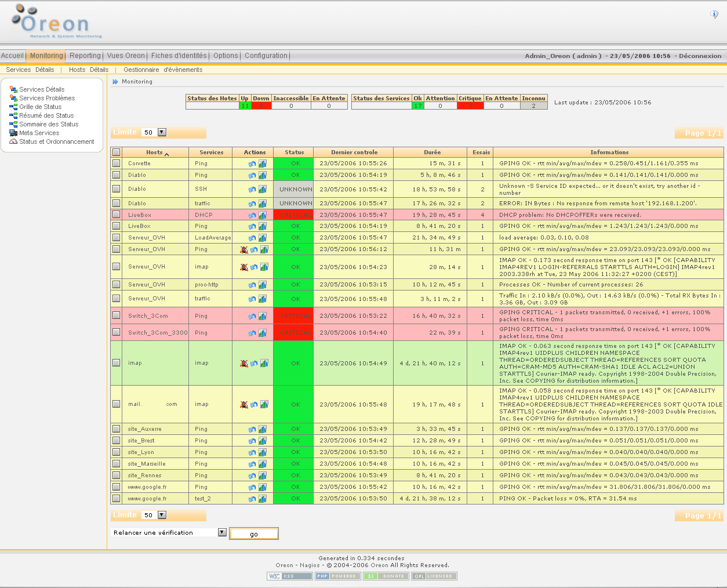
Task: Check the Diablo SSH row checkbox
Action: click(x=117, y=189)
